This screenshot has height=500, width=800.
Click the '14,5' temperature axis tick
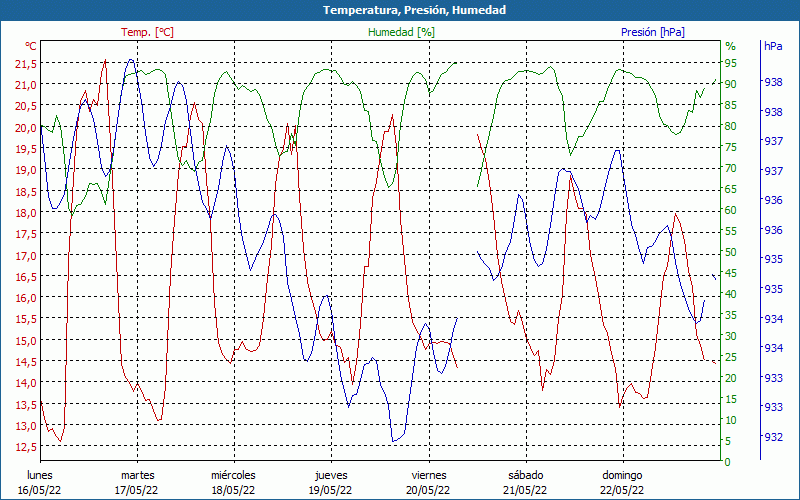(27, 362)
